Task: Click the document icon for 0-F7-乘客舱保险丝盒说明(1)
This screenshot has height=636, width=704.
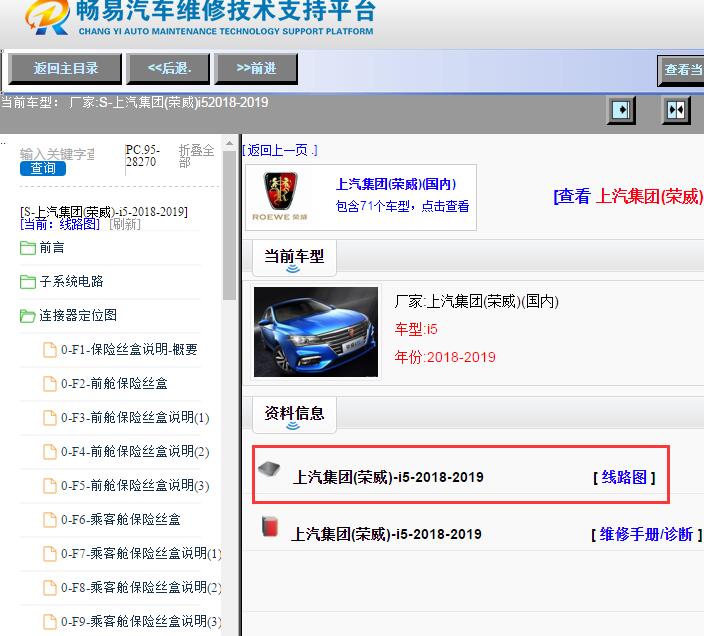Action: tap(50, 553)
